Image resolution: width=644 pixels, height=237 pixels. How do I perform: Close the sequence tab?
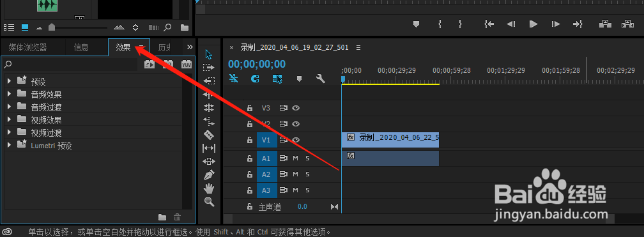pyautogui.click(x=231, y=48)
